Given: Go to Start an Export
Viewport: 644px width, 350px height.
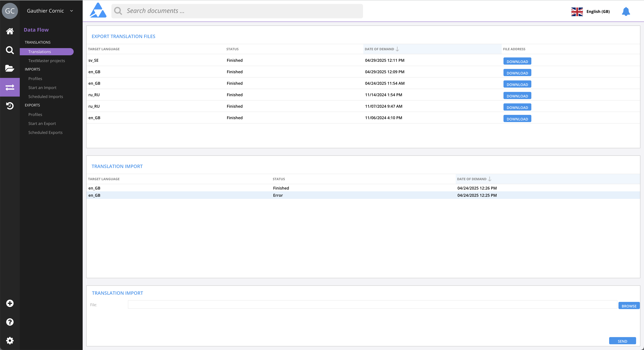Looking at the screenshot, I should (x=42, y=123).
